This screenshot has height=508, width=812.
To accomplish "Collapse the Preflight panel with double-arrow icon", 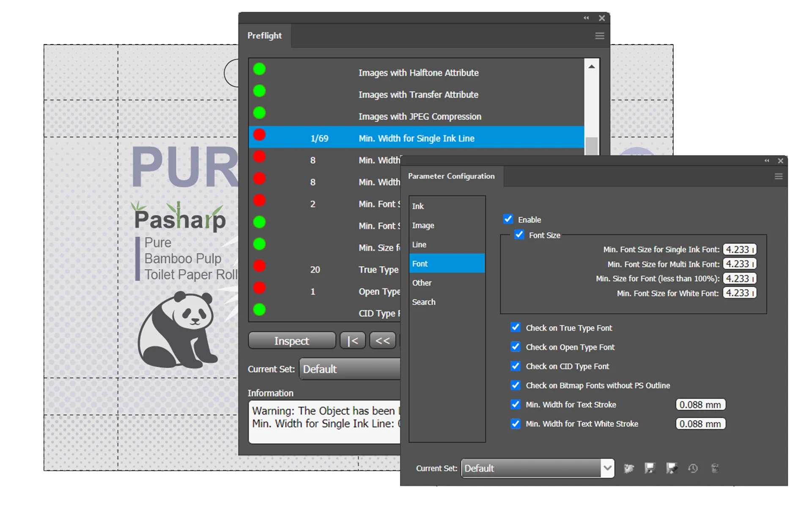I will 586,18.
